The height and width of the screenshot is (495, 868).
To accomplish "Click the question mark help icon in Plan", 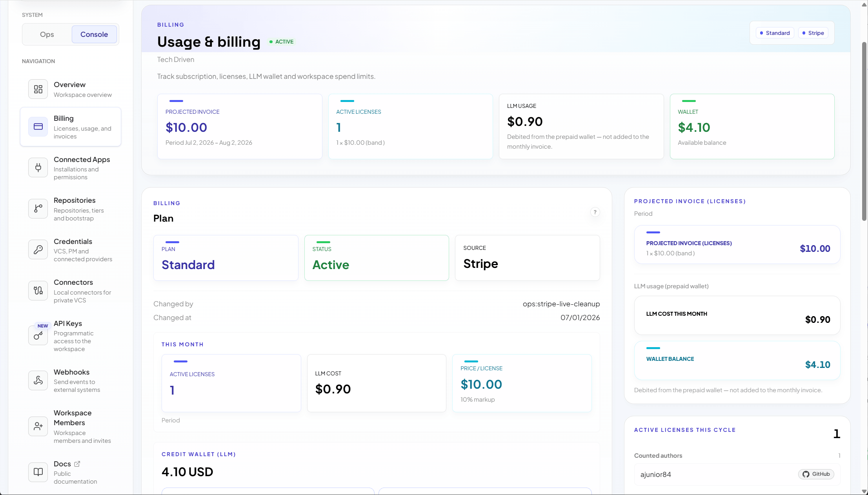I will point(595,212).
